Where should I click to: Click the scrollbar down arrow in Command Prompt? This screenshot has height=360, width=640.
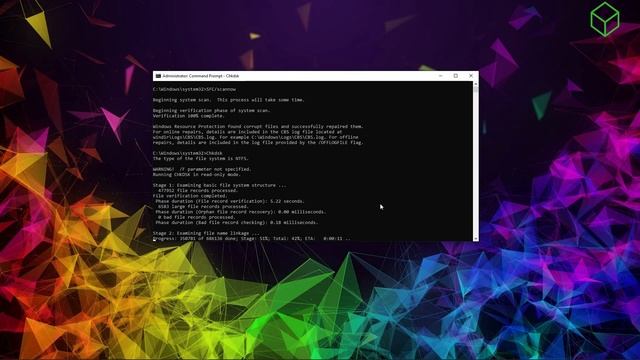(476, 238)
